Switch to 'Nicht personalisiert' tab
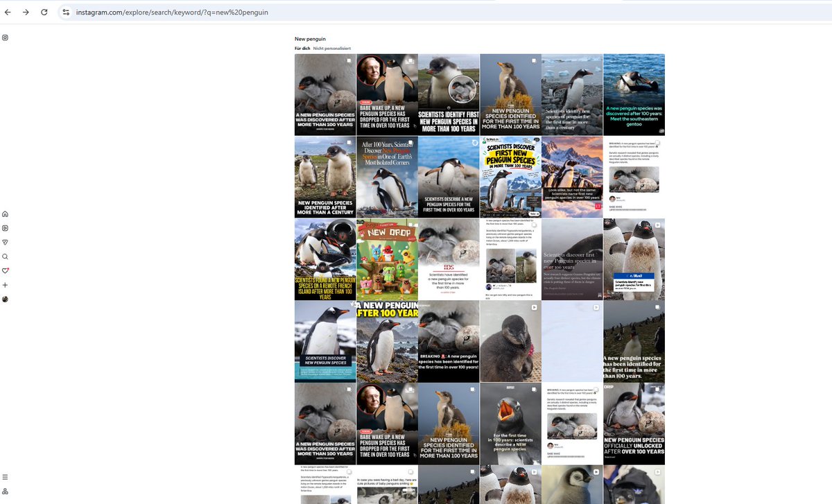The height and width of the screenshot is (504, 832). click(332, 49)
